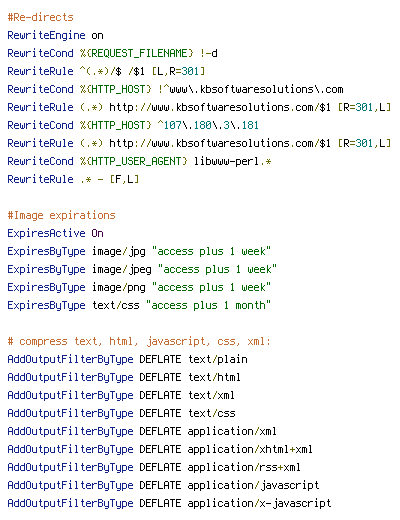Click the image/jpeg type text

pos(122,269)
